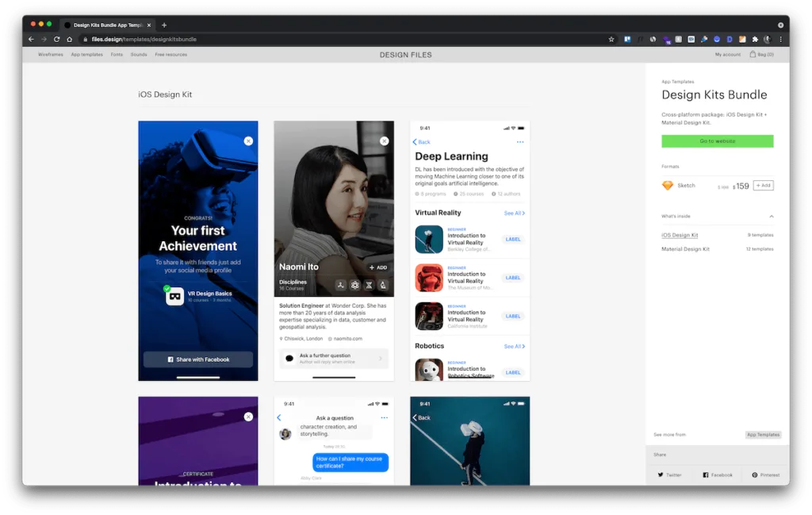Click Ask a further question row
812x515 pixels.
click(x=334, y=359)
